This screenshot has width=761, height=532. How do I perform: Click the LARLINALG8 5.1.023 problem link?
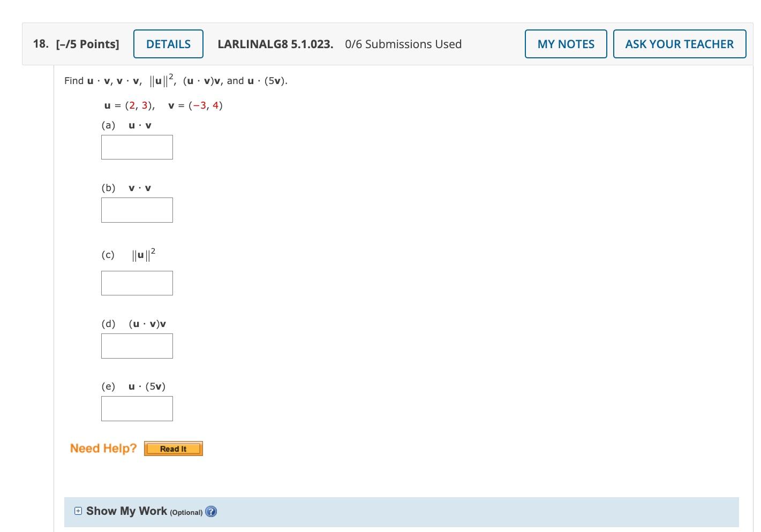[x=275, y=44]
